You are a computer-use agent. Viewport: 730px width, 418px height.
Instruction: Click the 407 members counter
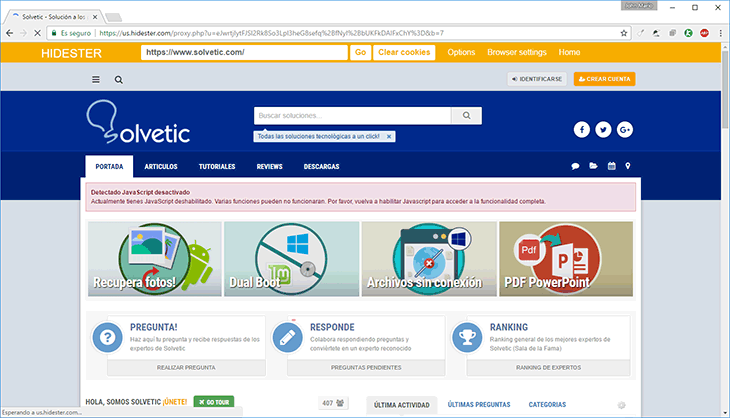[x=333, y=403]
